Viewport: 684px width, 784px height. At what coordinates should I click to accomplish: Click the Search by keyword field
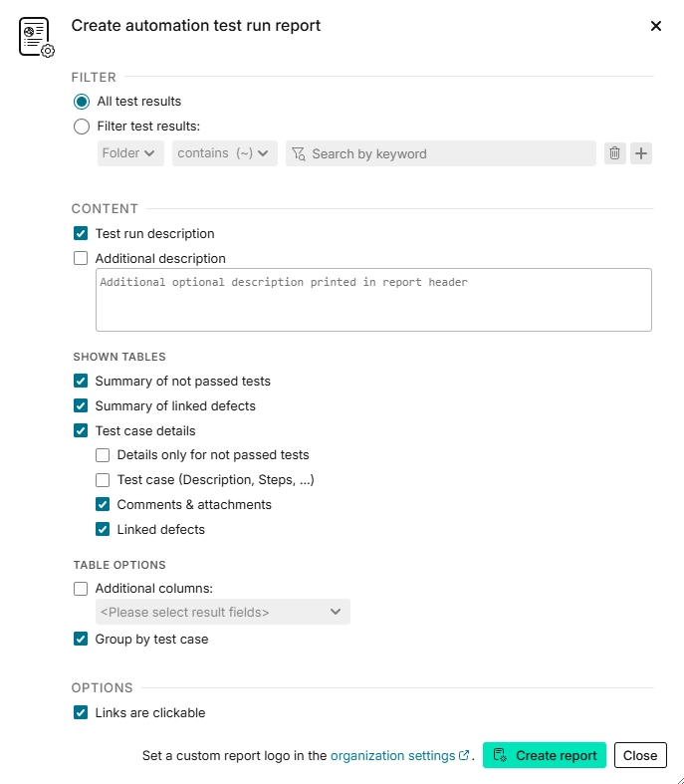point(441,153)
